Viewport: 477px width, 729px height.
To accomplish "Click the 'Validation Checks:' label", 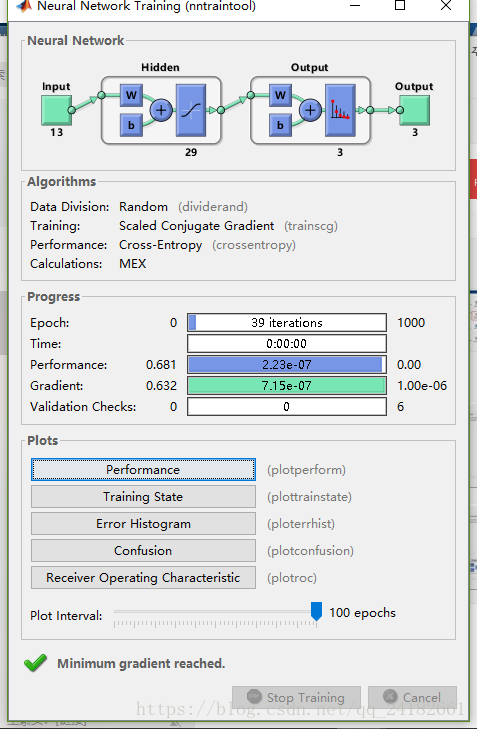I will click(83, 407).
